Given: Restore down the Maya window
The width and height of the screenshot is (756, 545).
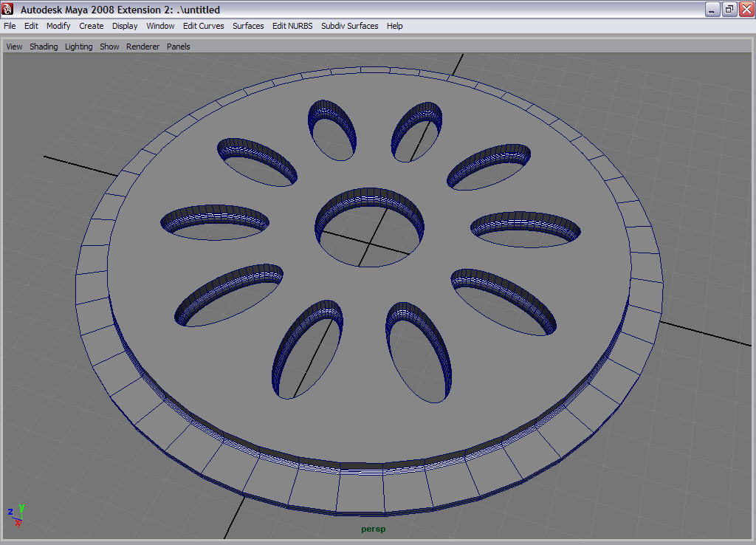Looking at the screenshot, I should pyautogui.click(x=729, y=9).
